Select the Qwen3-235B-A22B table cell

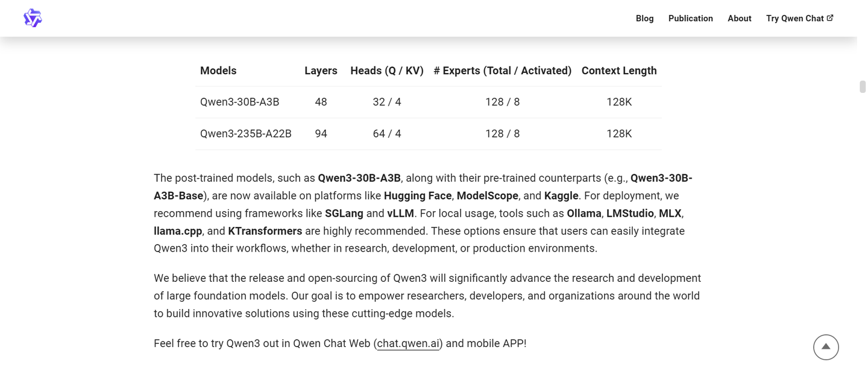tap(245, 133)
